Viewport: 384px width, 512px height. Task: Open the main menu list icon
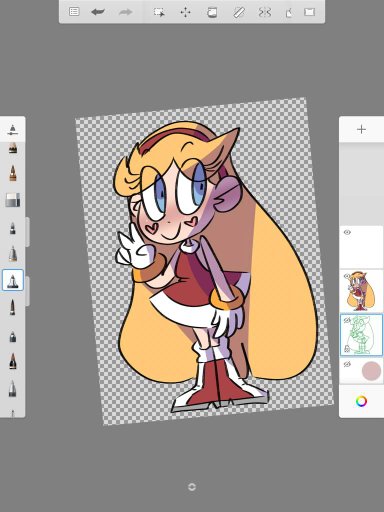(x=74, y=12)
